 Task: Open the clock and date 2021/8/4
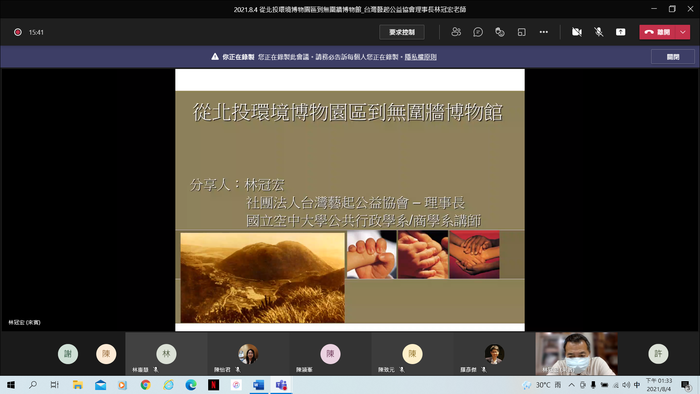[x=659, y=385]
